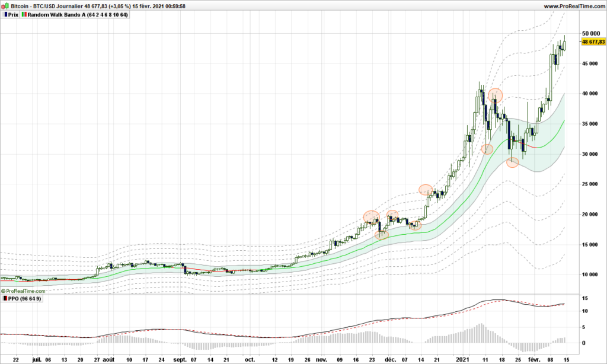The width and height of the screenshot is (607, 364).
Task: Click the 25 000 price axis label
Action: (590, 184)
